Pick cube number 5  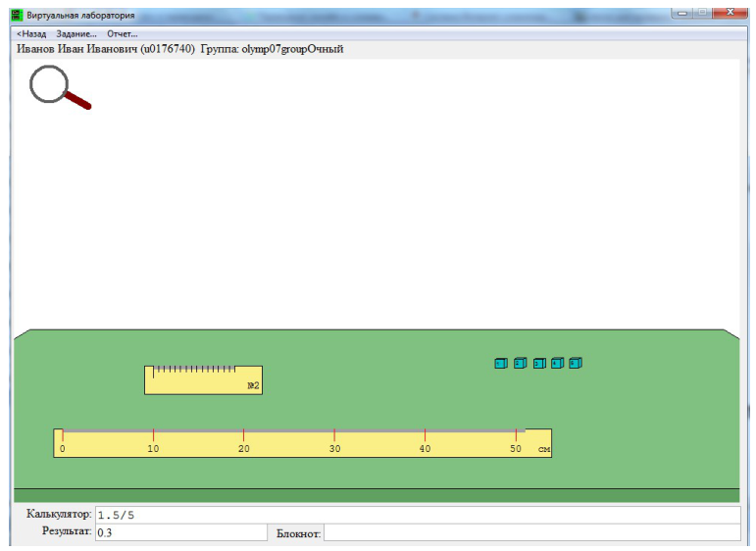tap(576, 363)
